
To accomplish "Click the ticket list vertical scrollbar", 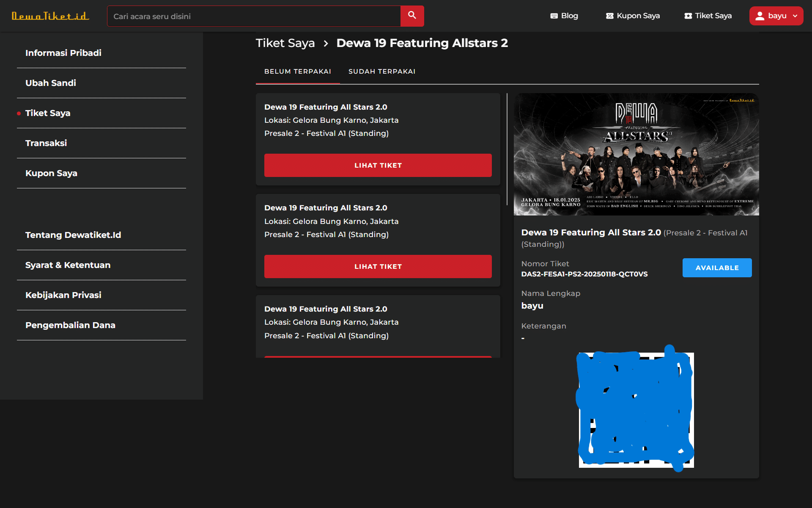I will coord(507,149).
